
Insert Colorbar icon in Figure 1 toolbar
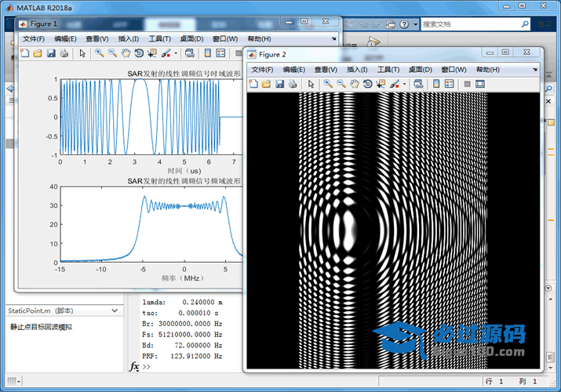pos(207,53)
